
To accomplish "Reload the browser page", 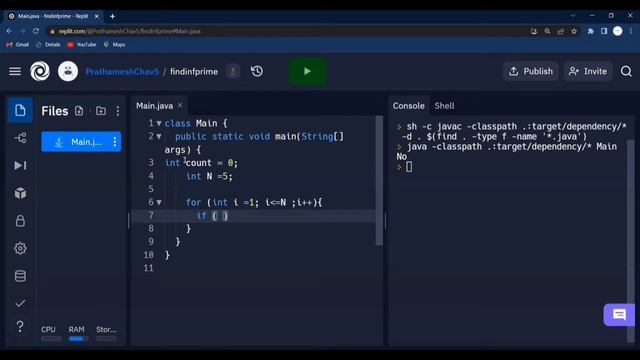I will 36,31.
